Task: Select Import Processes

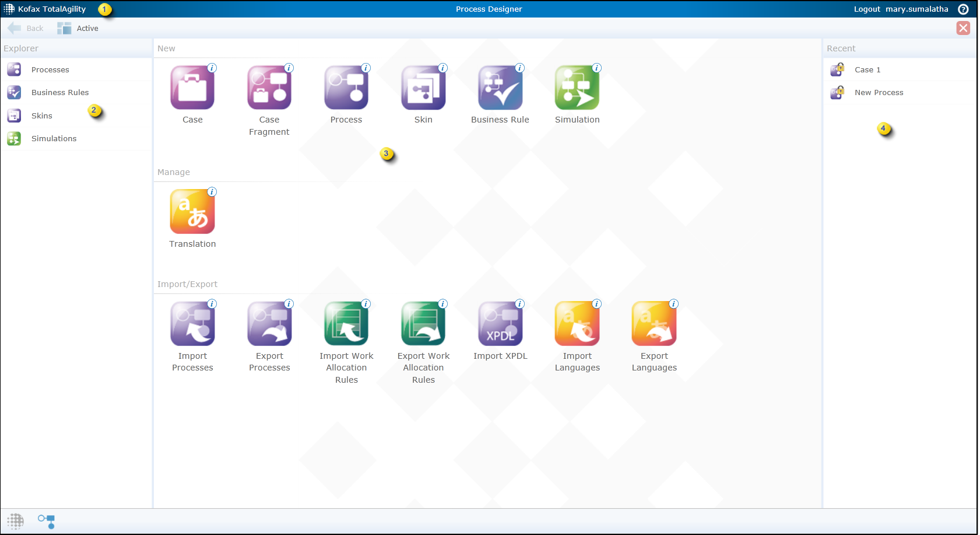Action: (192, 324)
